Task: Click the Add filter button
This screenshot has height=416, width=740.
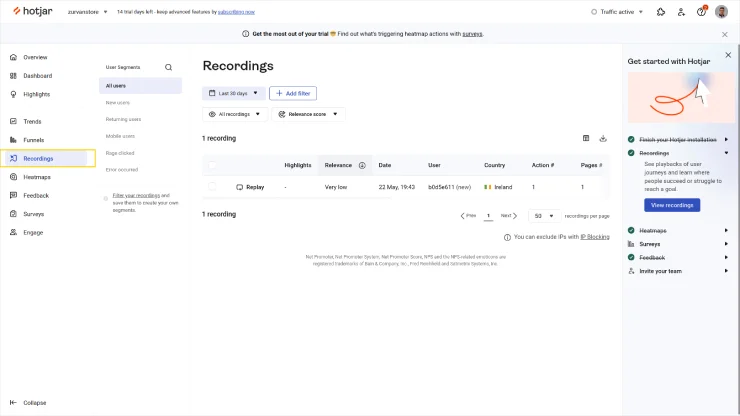Action: (293, 93)
